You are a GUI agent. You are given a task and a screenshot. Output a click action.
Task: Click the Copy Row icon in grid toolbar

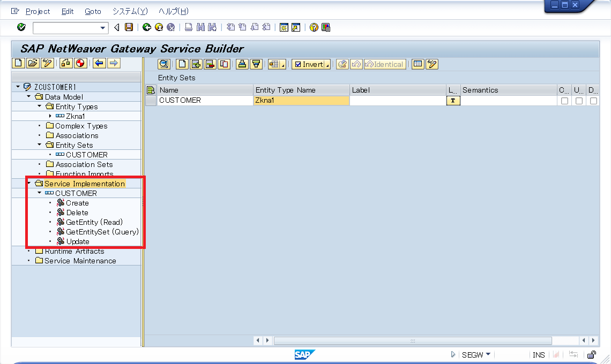(x=224, y=64)
